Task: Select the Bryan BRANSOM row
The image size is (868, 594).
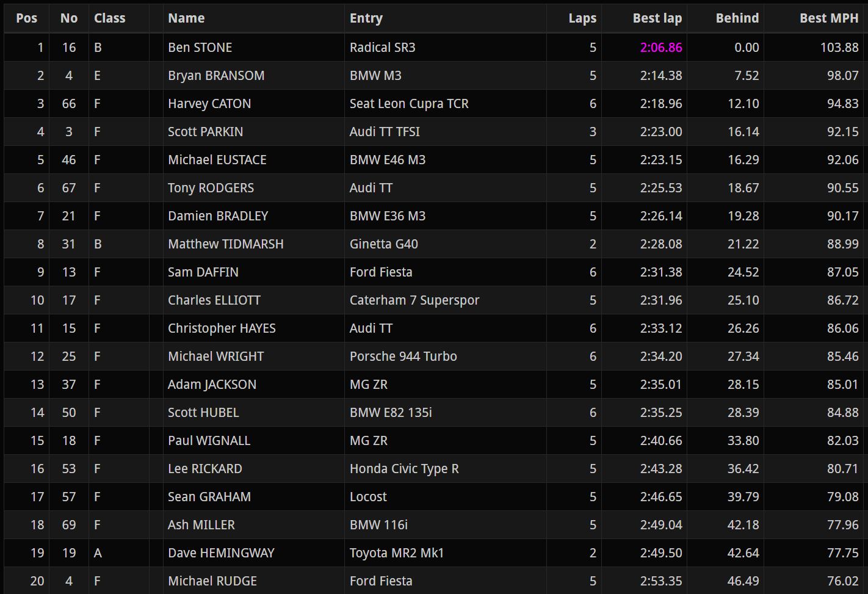Action: (434, 76)
